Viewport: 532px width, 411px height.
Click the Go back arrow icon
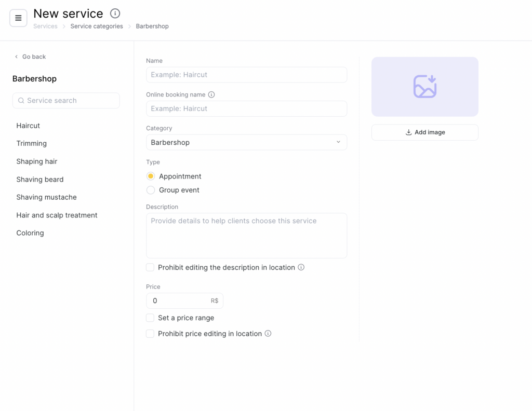[16, 57]
